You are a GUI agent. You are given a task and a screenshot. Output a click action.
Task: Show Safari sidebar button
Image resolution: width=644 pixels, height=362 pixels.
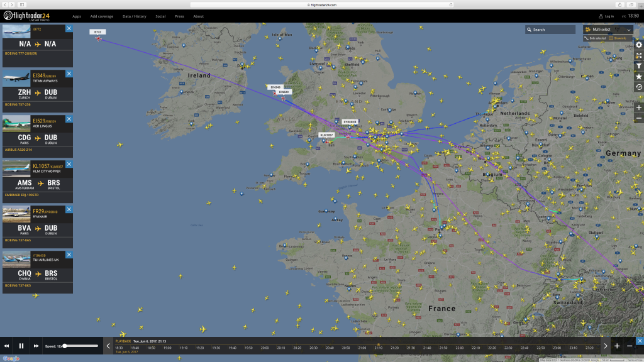click(22, 4)
